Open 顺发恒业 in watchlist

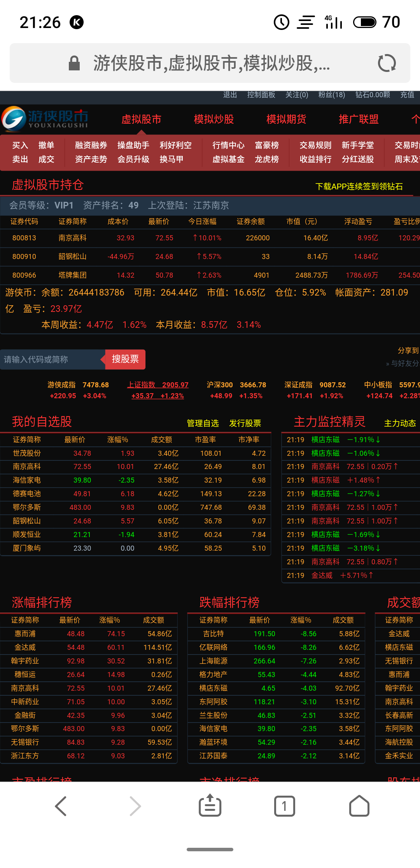point(27,535)
